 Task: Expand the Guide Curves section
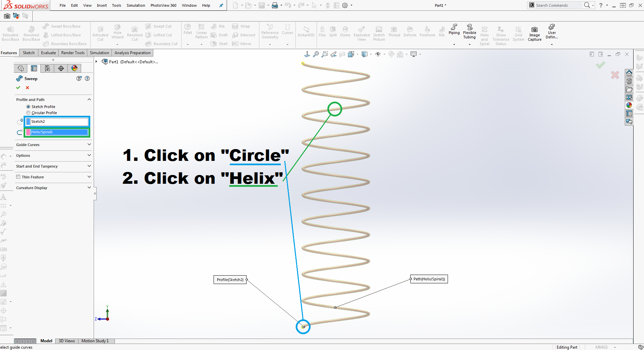click(89, 145)
